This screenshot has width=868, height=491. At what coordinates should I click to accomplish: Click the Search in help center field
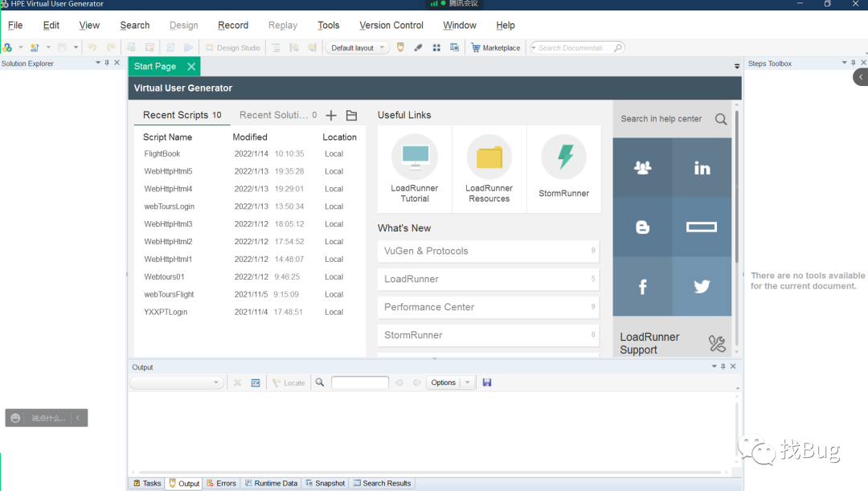click(x=661, y=119)
